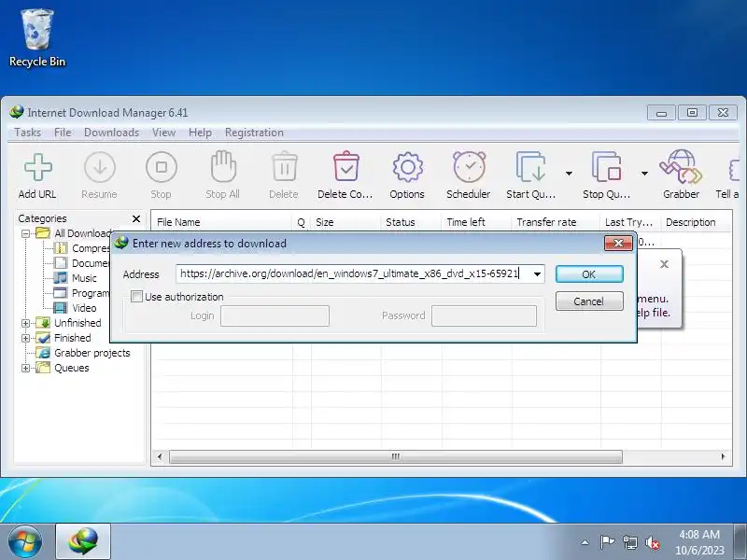Click the Start button orb
The height and width of the screenshot is (560, 747).
point(25,542)
